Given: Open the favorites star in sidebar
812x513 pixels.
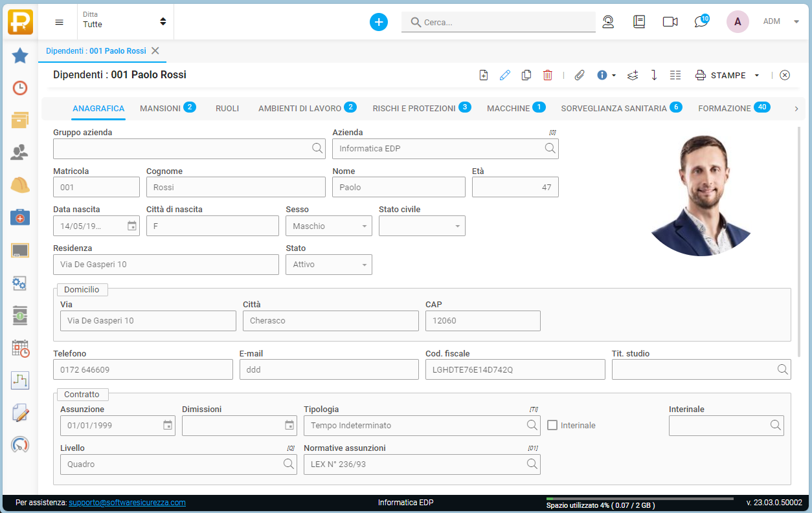Looking at the screenshot, I should (20, 56).
